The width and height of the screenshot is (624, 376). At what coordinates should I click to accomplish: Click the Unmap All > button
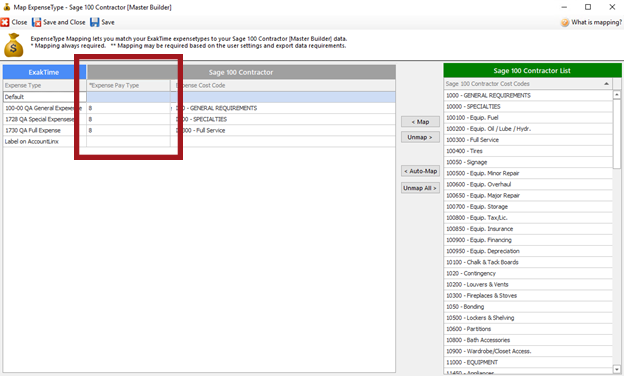[420, 188]
